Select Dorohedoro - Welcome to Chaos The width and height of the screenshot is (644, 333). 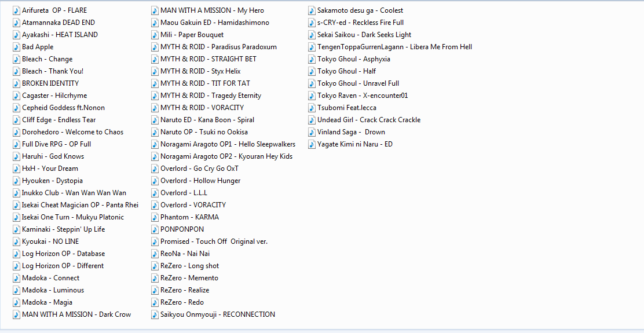pos(73,132)
